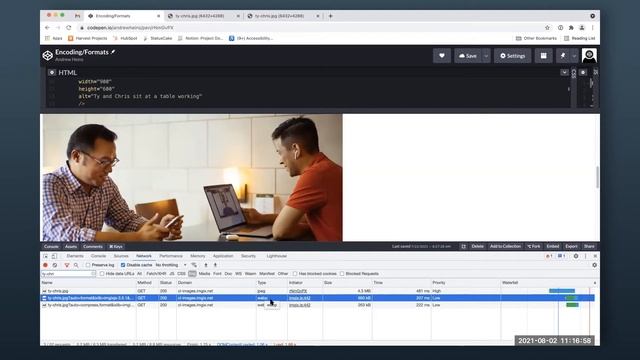Open the user avatar menu
Image resolution: width=640 pixels, height=360 pixels.
pos(589,56)
